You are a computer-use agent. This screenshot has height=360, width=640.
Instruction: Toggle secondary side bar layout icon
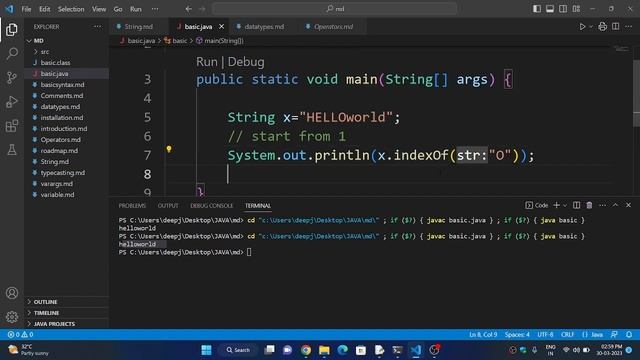563,9
